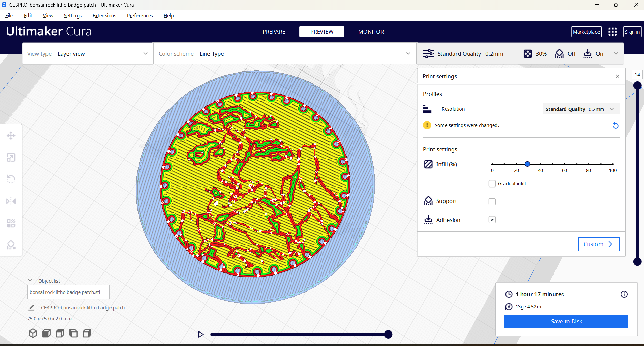Switch to the PREVIEW stage
Viewport: 644px width, 346px height.
pyautogui.click(x=322, y=32)
